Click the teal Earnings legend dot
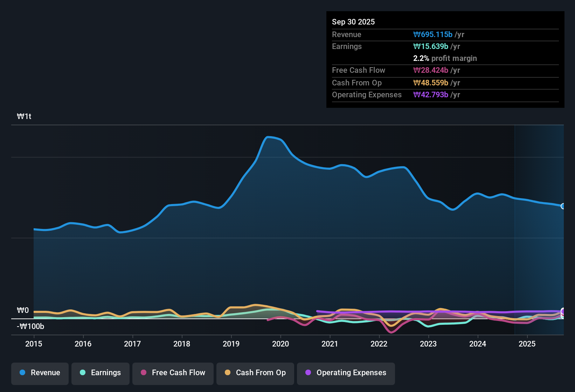575x392 pixels. pos(83,373)
